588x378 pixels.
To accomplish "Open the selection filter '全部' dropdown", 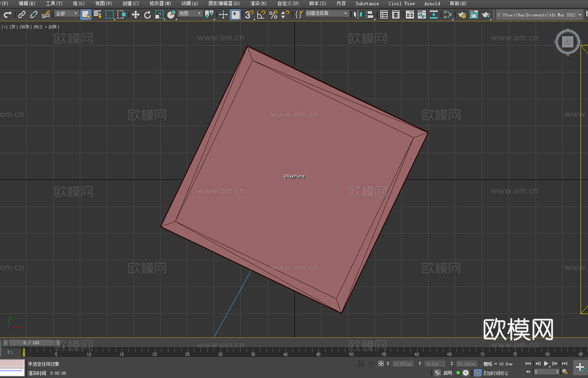I will [67, 13].
